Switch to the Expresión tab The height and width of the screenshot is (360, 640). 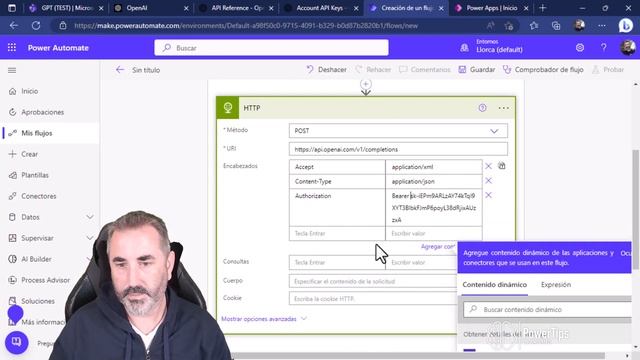pos(556,284)
